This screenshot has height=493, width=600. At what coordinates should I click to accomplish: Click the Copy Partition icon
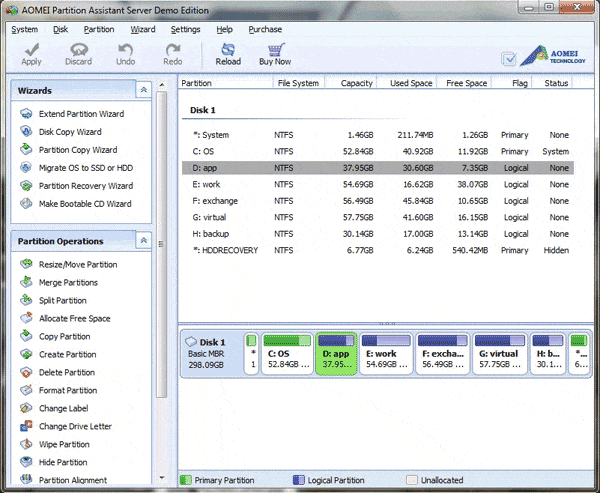pyautogui.click(x=26, y=336)
